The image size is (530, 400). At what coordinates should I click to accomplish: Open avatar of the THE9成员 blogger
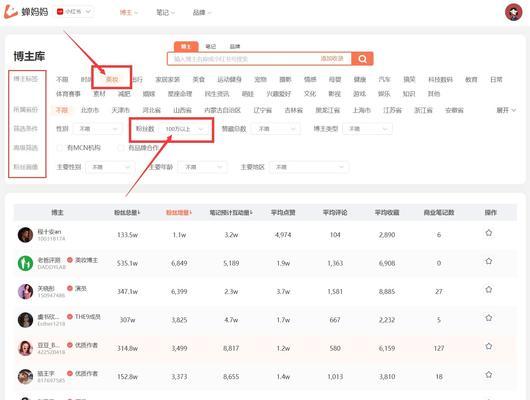pyautogui.click(x=25, y=320)
